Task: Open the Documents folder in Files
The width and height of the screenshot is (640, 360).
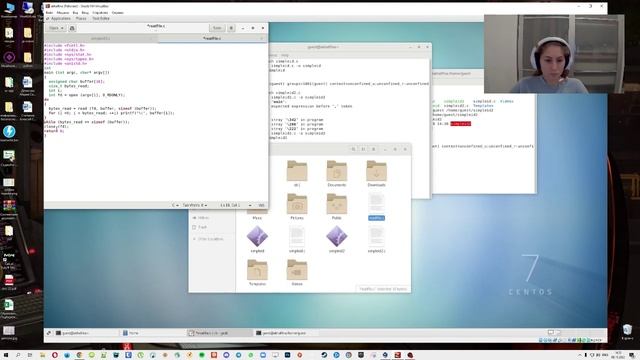Action: (x=337, y=173)
